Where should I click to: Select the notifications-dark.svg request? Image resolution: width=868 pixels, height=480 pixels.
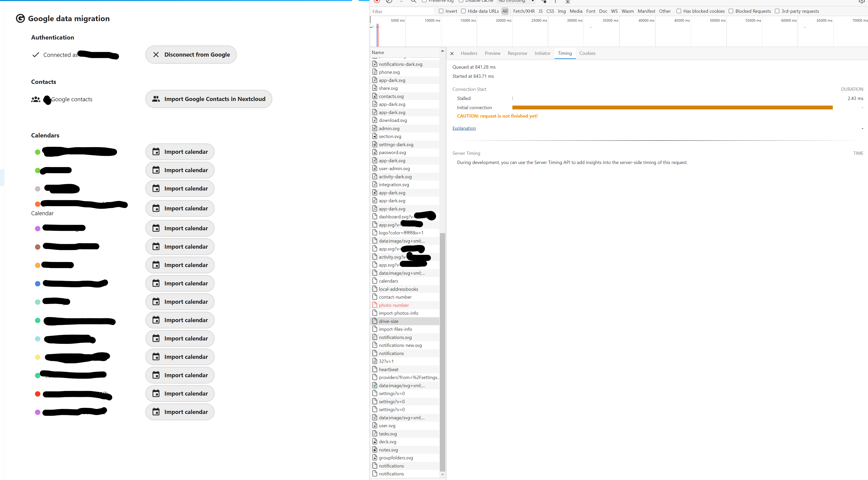(400, 64)
